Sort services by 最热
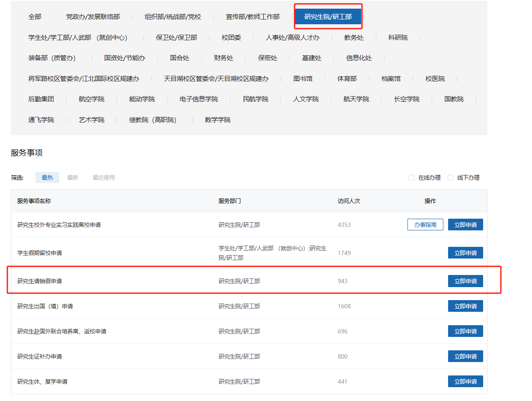The image size is (532, 401). pyautogui.click(x=47, y=178)
